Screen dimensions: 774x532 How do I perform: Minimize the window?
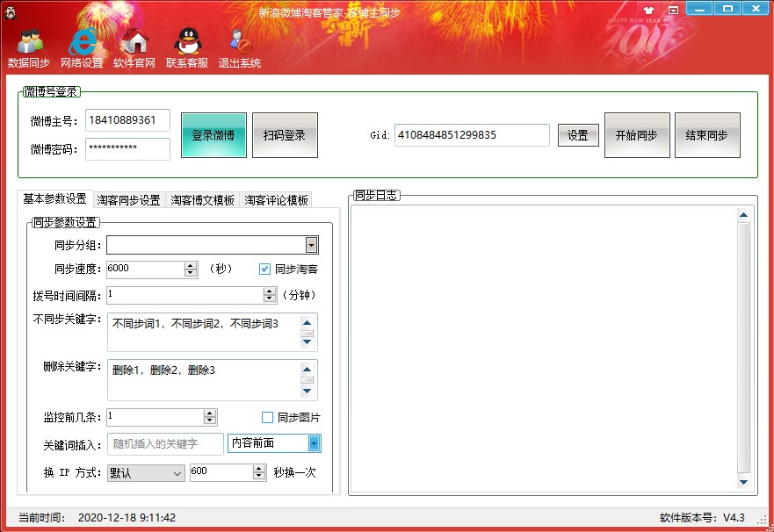pos(699,9)
